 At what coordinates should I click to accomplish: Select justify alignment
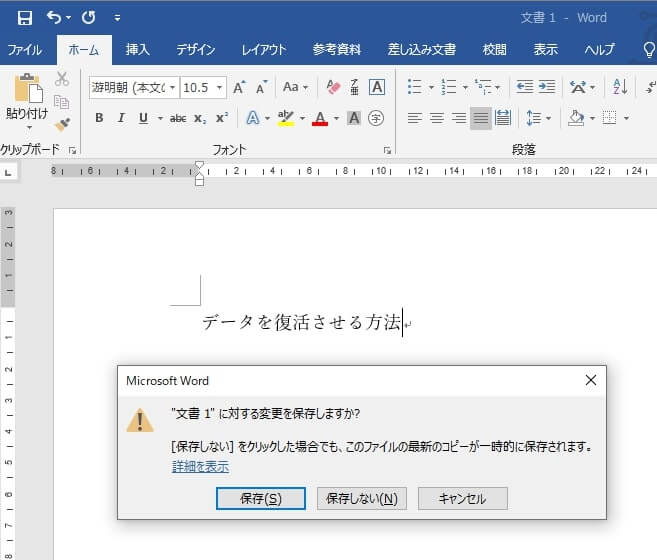[481, 119]
